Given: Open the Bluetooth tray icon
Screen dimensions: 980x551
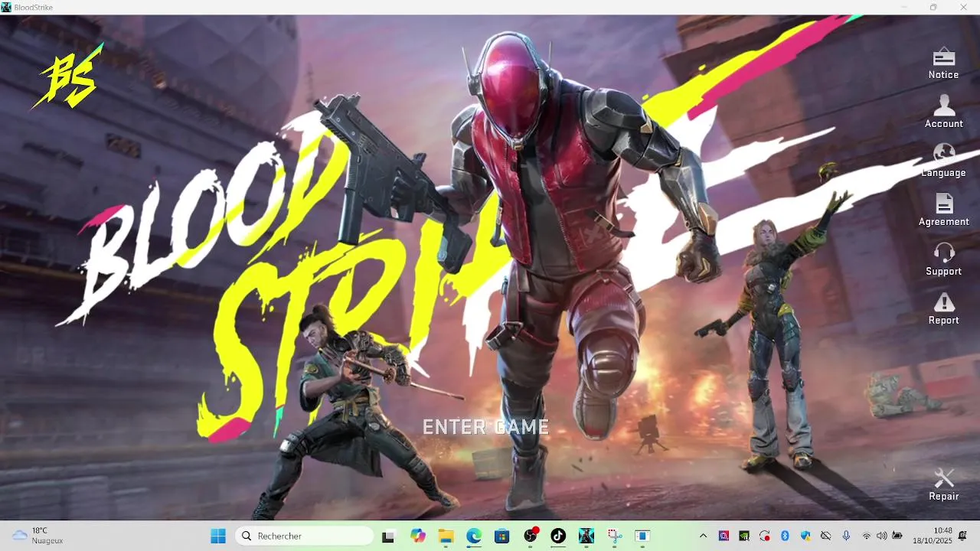Looking at the screenshot, I should (x=785, y=536).
